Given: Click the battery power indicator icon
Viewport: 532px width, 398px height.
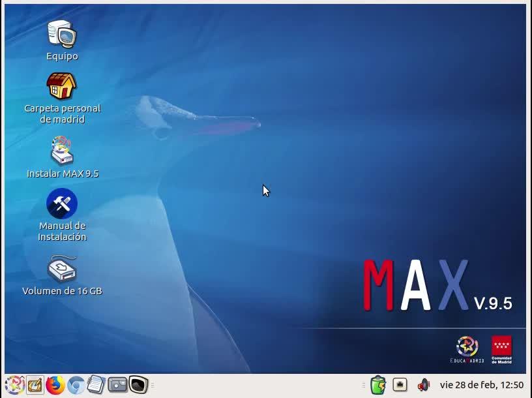Looking at the screenshot, I should 378,385.
